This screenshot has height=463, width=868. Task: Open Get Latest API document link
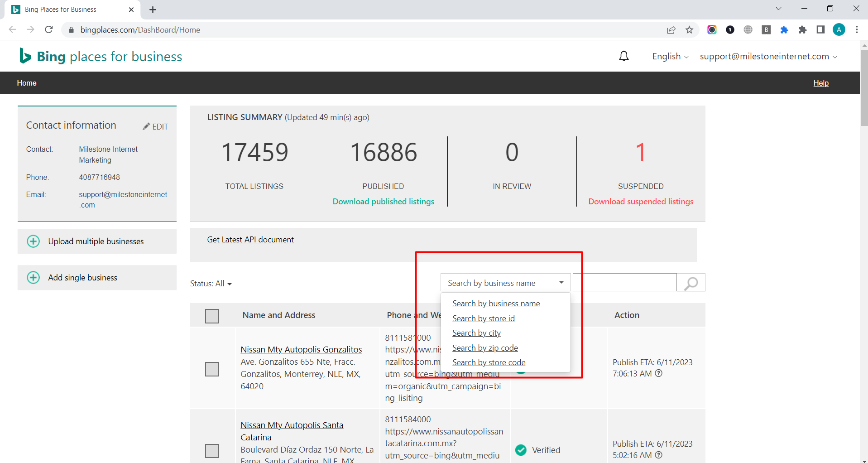pyautogui.click(x=250, y=240)
